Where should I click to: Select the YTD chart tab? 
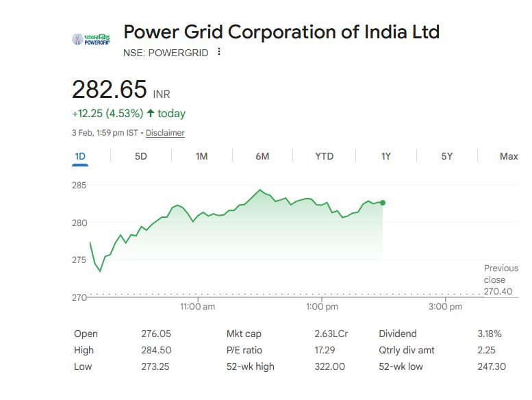[x=324, y=156]
